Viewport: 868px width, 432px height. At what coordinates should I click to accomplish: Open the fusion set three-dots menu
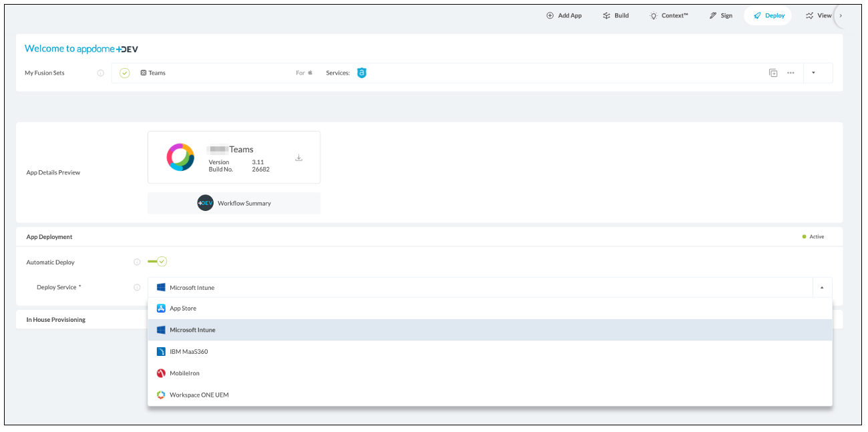pyautogui.click(x=791, y=73)
